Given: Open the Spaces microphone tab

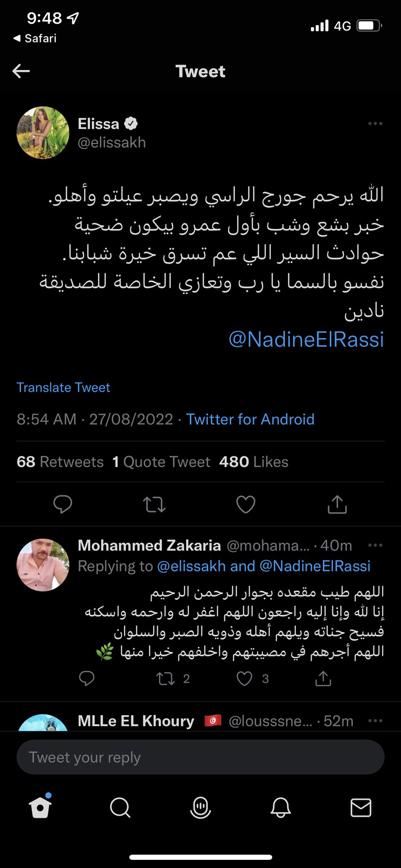Looking at the screenshot, I should 200,807.
